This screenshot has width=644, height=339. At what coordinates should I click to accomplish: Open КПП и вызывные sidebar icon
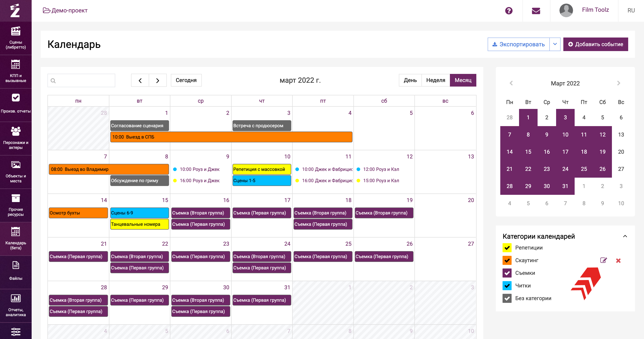click(16, 65)
